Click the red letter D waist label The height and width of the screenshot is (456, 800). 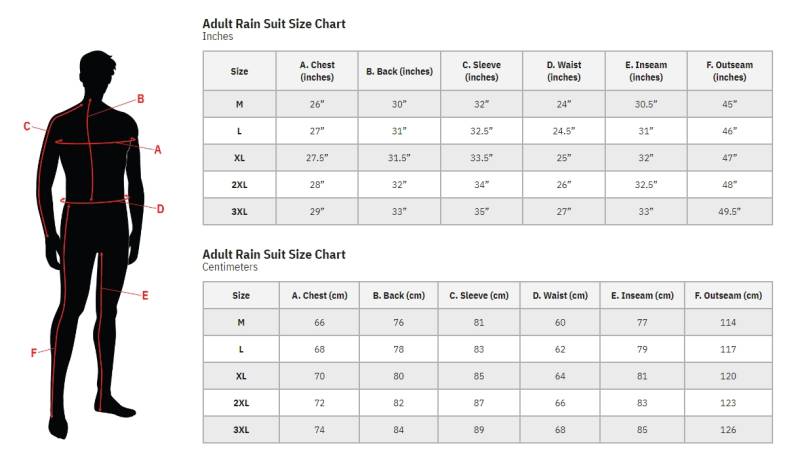(x=160, y=209)
